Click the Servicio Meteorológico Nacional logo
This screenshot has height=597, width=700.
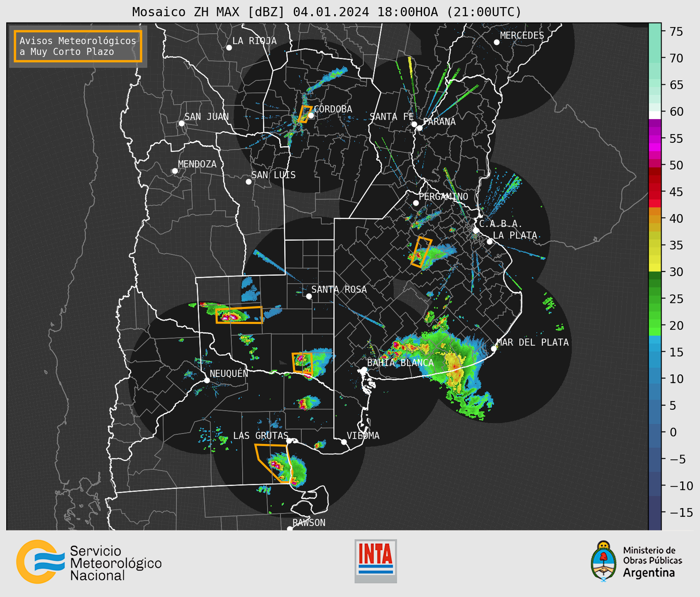click(89, 562)
